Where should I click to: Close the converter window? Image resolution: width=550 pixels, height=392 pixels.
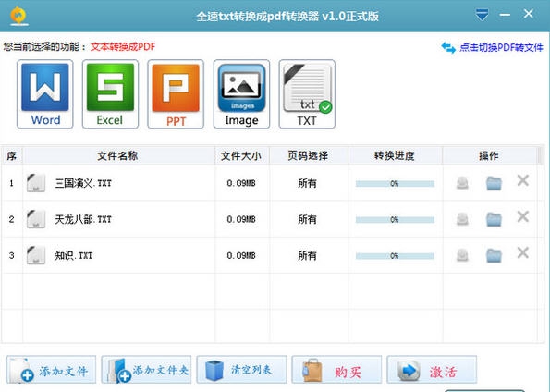[528, 14]
